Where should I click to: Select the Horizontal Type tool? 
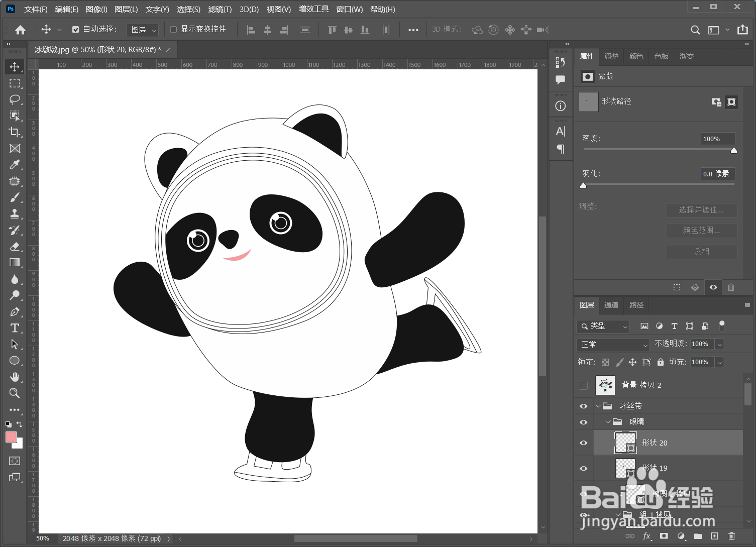(x=15, y=327)
